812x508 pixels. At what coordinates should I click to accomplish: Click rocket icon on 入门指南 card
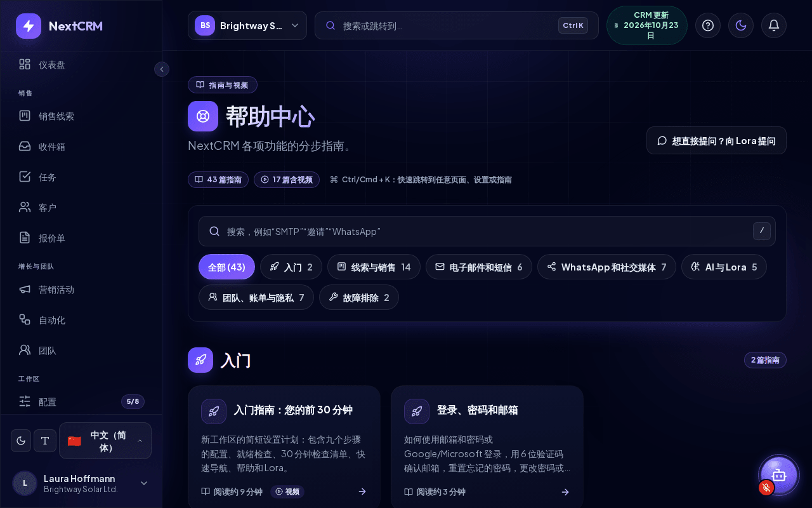pos(214,411)
